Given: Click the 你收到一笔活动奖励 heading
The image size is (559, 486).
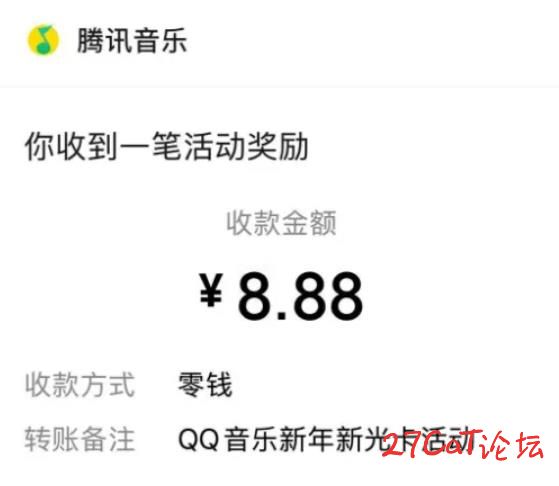Looking at the screenshot, I should 166,146.
